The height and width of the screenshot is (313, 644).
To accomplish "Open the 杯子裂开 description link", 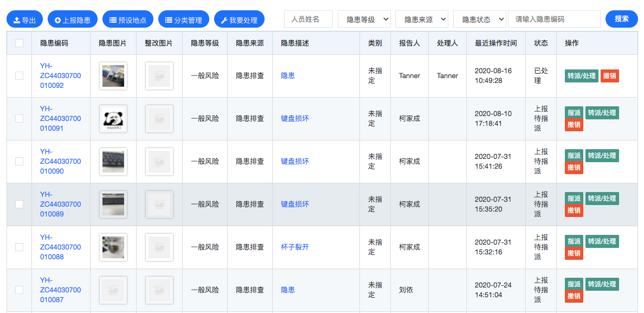I will tap(295, 247).
